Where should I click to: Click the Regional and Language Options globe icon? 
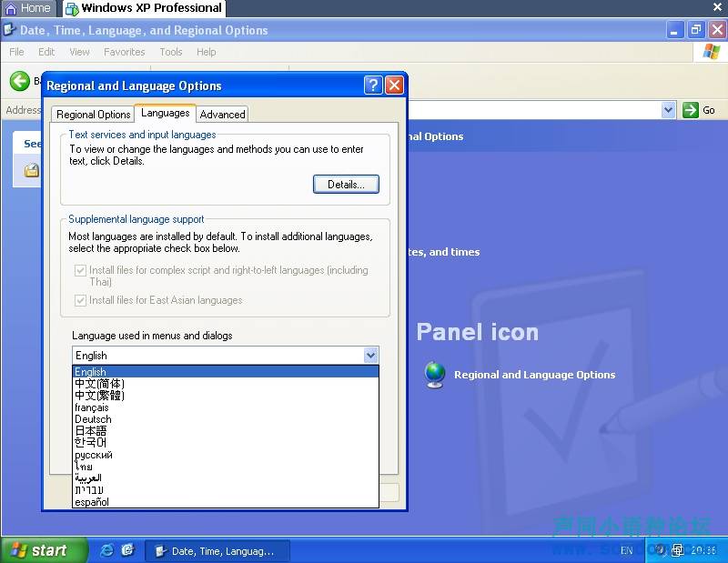click(435, 375)
